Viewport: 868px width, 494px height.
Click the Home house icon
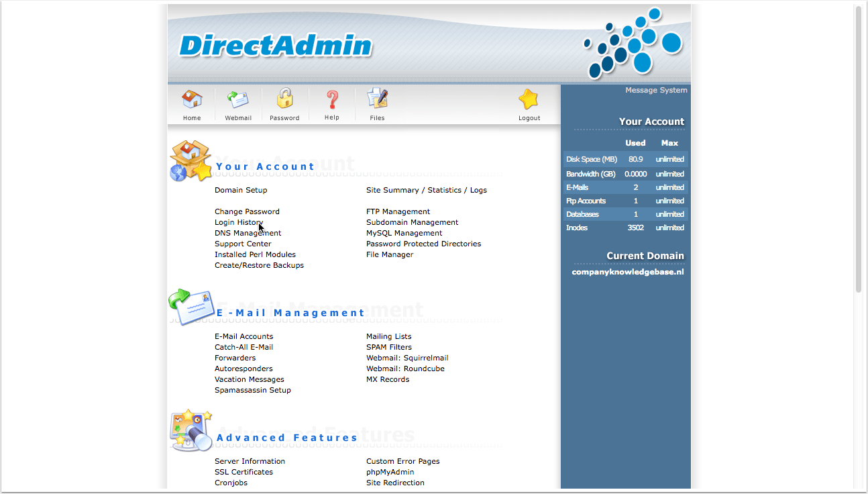click(192, 99)
